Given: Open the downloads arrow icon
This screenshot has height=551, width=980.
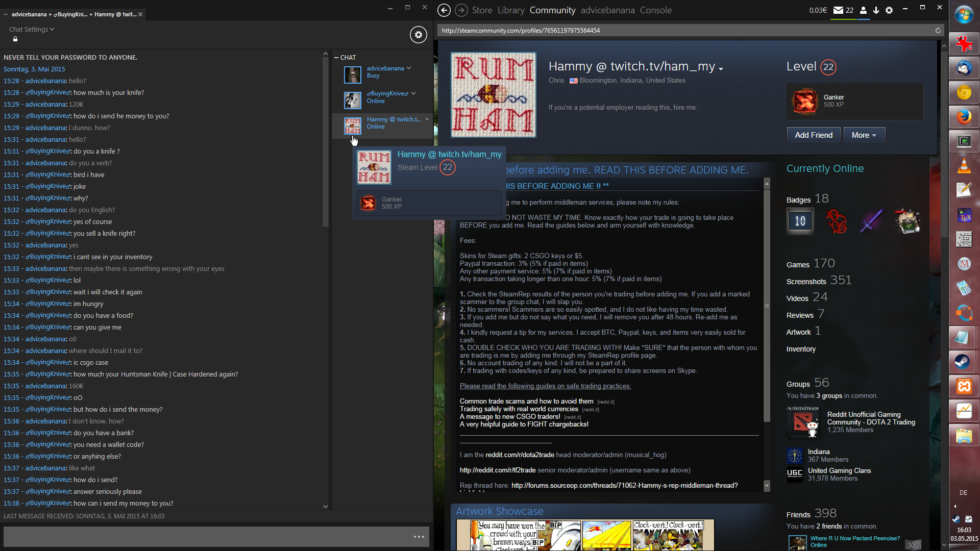Looking at the screenshot, I should [876, 10].
